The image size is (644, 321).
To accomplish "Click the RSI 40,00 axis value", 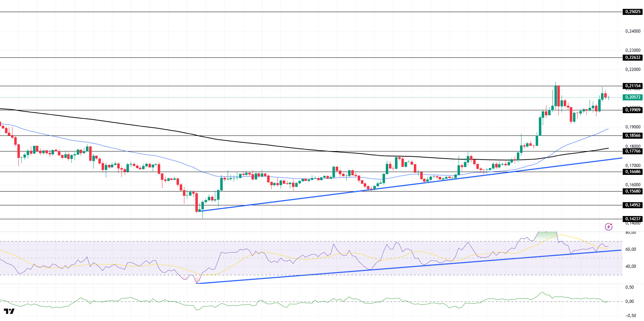I will click(631, 266).
